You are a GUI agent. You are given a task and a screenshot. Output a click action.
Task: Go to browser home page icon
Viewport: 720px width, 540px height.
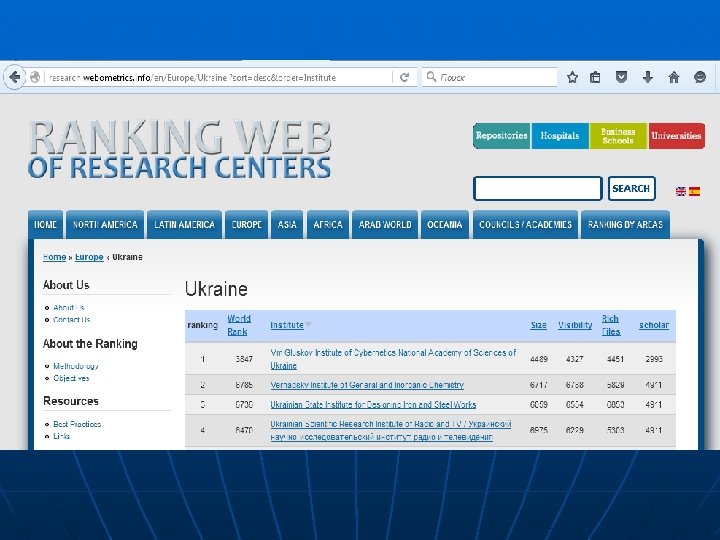(x=674, y=77)
